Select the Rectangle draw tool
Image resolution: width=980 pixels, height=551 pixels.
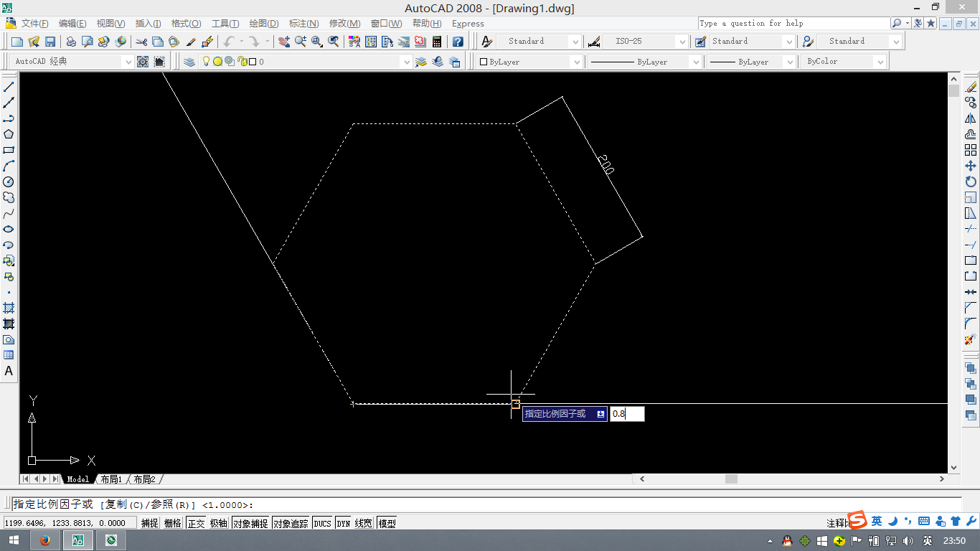(9, 150)
